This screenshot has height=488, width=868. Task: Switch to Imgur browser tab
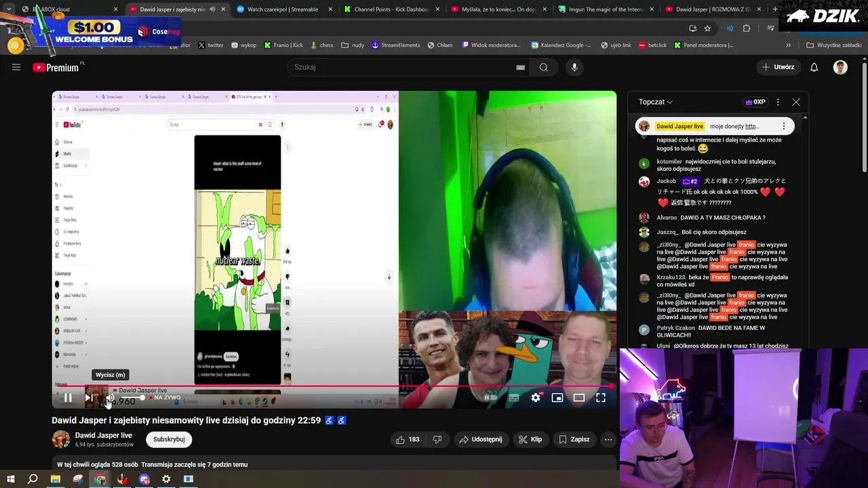click(606, 9)
